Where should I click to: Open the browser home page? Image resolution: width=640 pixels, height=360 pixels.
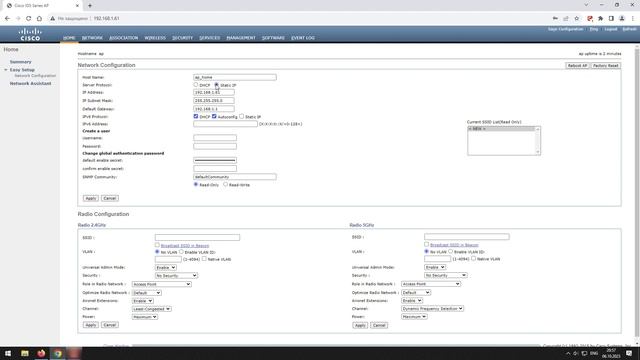pyautogui.click(x=39, y=18)
